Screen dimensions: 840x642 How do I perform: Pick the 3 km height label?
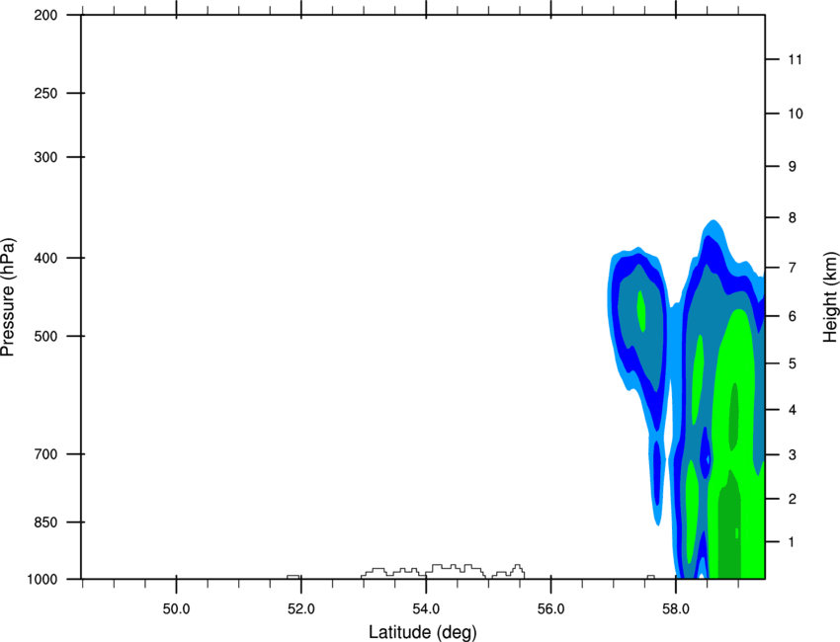(x=793, y=455)
